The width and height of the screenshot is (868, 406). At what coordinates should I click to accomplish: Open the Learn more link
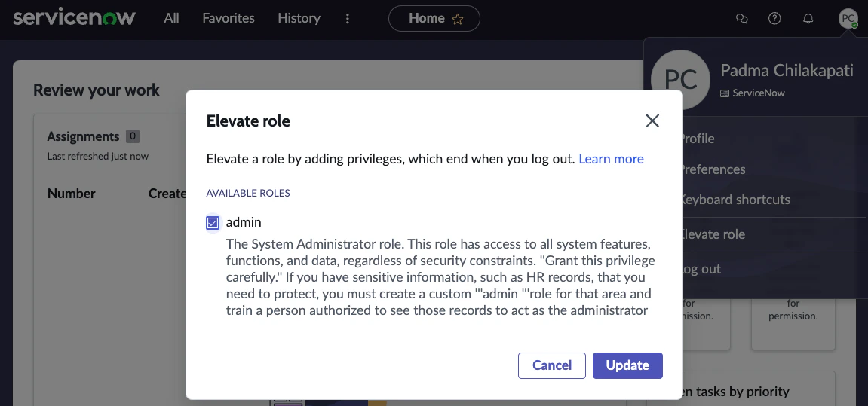(x=611, y=159)
